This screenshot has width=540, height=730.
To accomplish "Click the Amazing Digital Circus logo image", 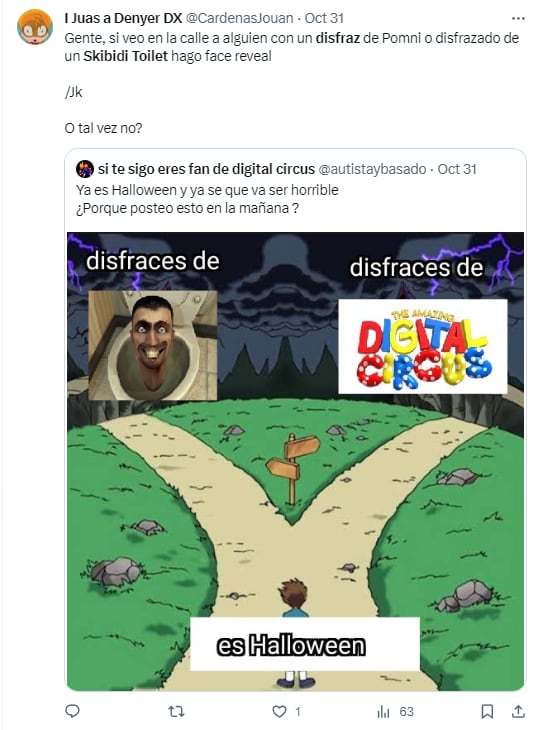I will (423, 346).
